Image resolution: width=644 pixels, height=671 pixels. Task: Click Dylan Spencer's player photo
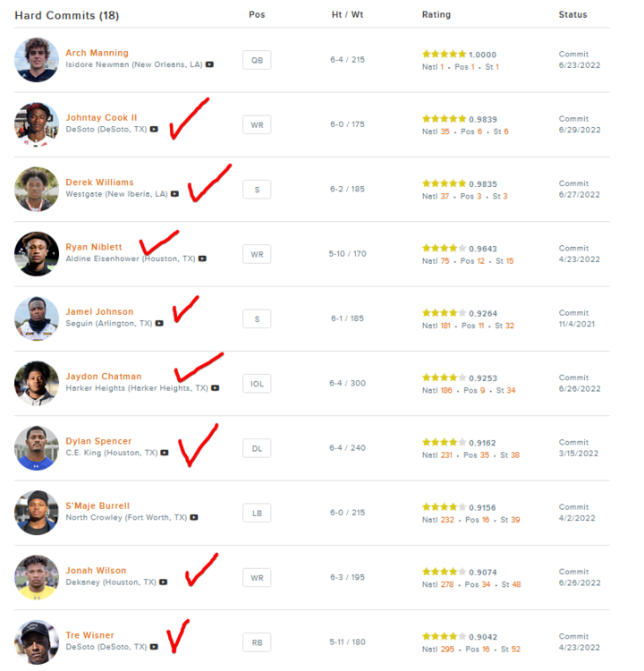[37, 448]
